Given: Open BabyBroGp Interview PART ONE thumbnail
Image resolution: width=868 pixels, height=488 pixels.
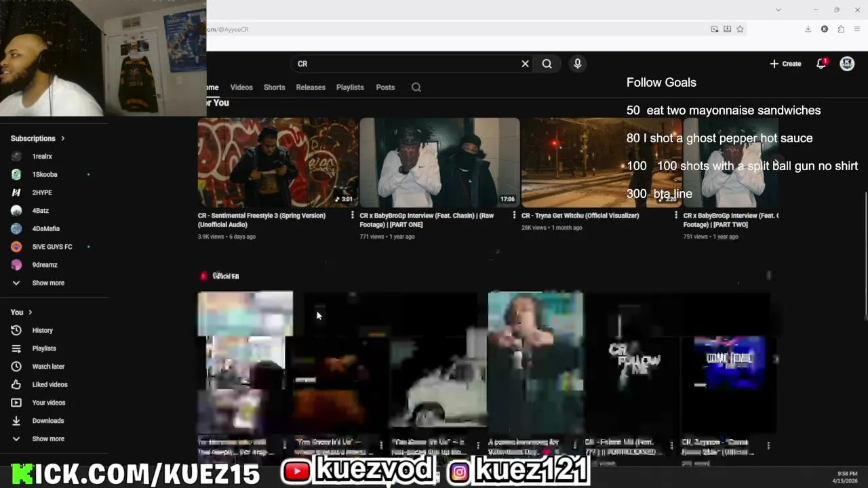Looking at the screenshot, I should coord(439,163).
